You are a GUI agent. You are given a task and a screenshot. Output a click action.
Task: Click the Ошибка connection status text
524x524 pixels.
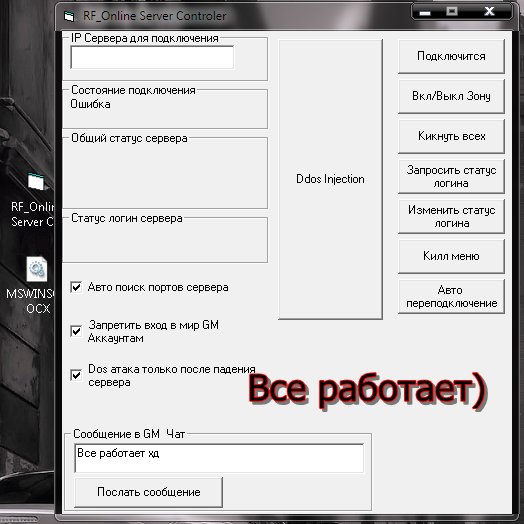click(90, 104)
